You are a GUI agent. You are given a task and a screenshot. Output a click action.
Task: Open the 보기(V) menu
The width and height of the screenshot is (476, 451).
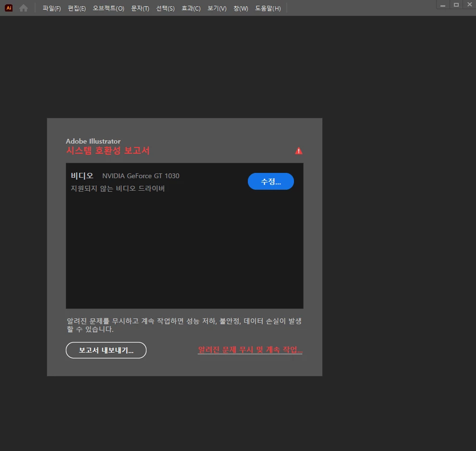point(217,9)
